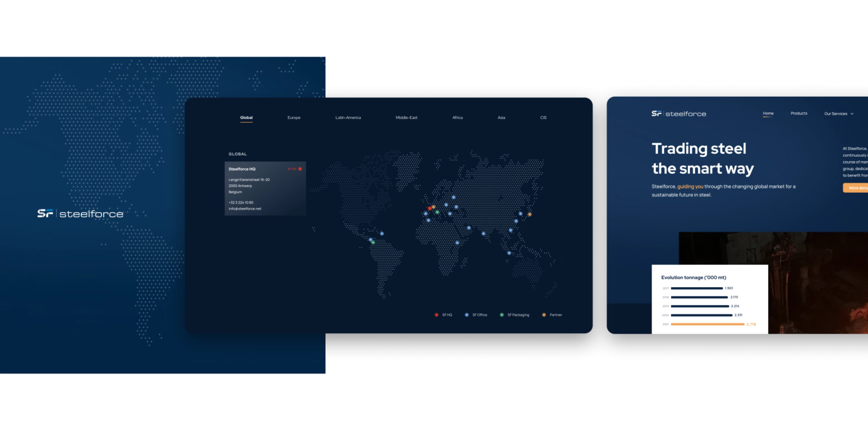The width and height of the screenshot is (868, 431).
Task: Click the 2000 Antwerp address line
Action: pyautogui.click(x=240, y=186)
